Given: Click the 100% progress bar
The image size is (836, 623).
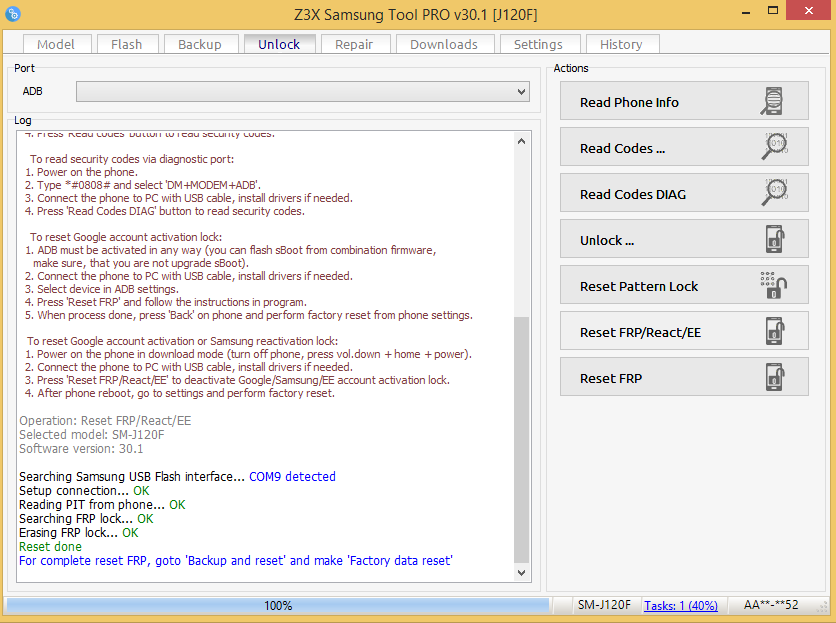Looking at the screenshot, I should click(x=278, y=605).
